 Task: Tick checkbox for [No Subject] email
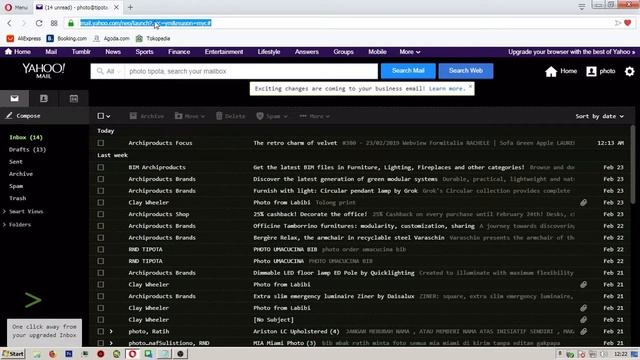(x=101, y=320)
